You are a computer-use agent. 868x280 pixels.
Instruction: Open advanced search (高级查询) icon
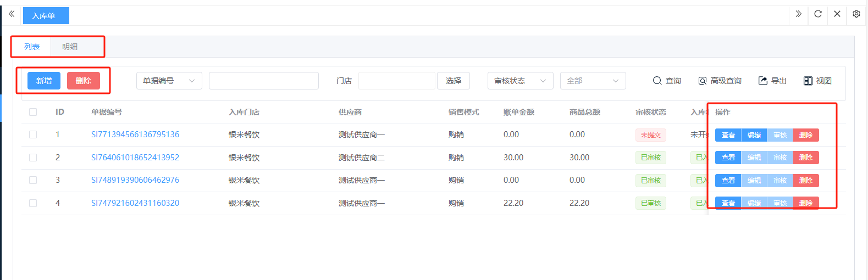[702, 81]
